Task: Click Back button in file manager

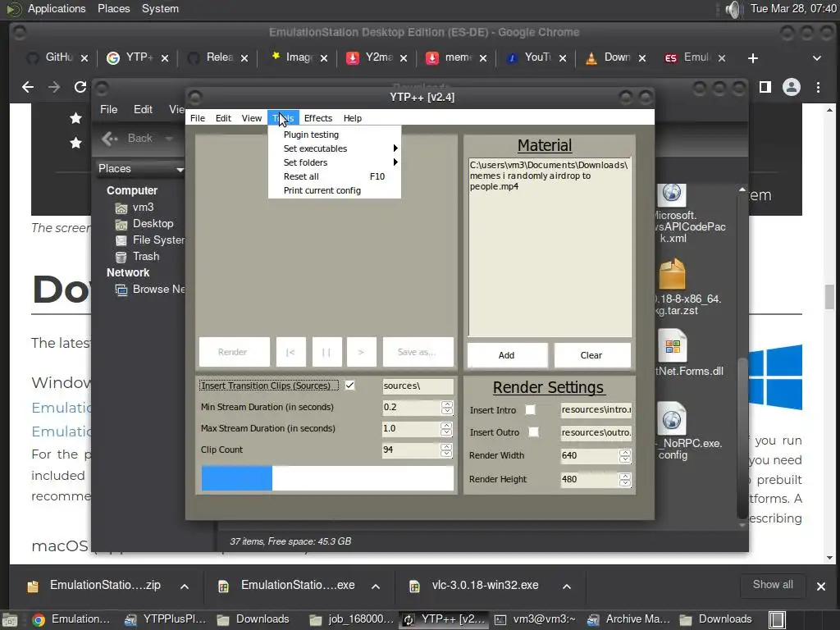Action: pyautogui.click(x=129, y=138)
